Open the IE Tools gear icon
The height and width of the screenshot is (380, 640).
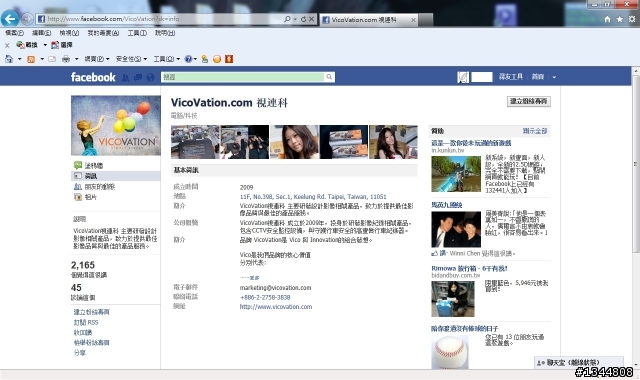pyautogui.click(x=632, y=19)
